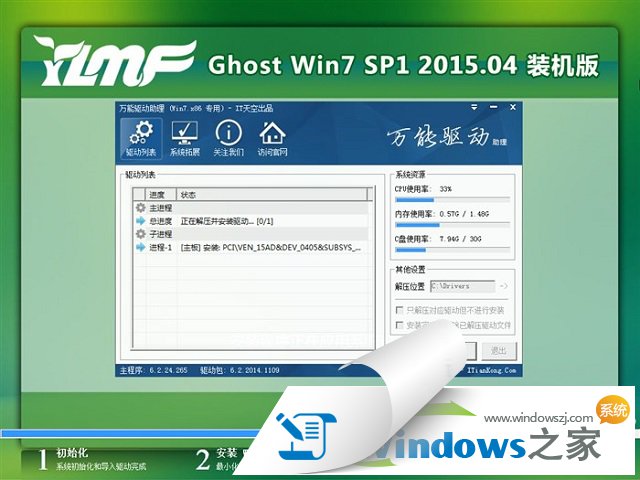Close the 万能驱动助理 window

click(513, 107)
